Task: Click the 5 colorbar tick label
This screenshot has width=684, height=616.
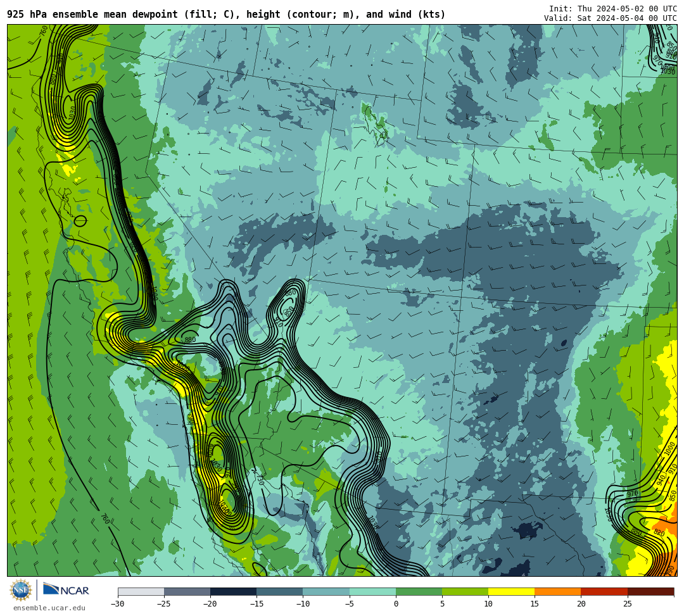Action: tap(442, 604)
